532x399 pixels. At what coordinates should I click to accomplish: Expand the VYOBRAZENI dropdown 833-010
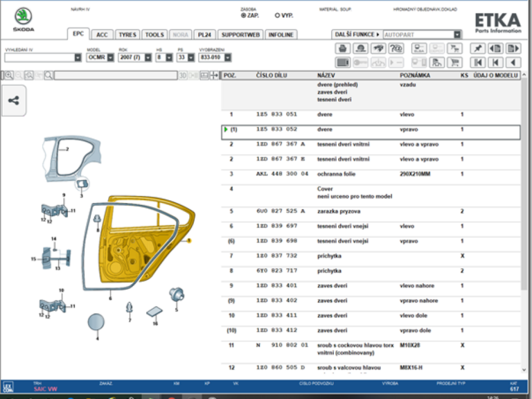click(x=227, y=57)
